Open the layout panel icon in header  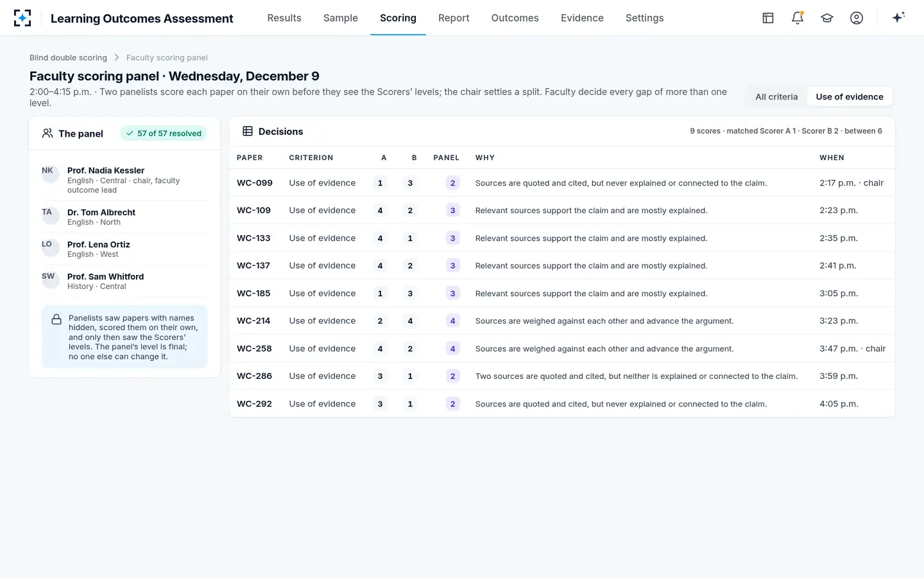pos(768,18)
